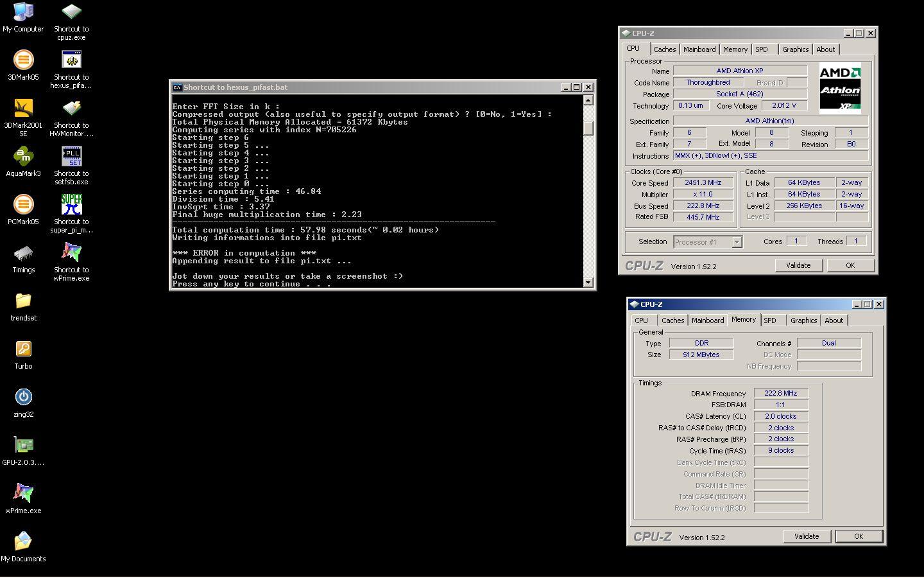Click the memory Size 512 MBytes value
924x578 pixels.
[701, 355]
